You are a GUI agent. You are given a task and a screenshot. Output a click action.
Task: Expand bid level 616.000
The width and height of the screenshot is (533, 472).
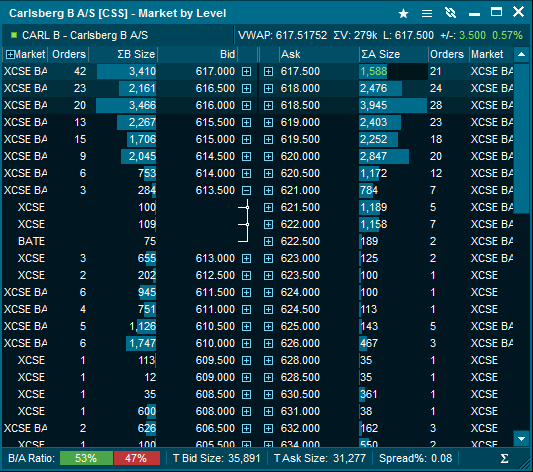coord(246,105)
